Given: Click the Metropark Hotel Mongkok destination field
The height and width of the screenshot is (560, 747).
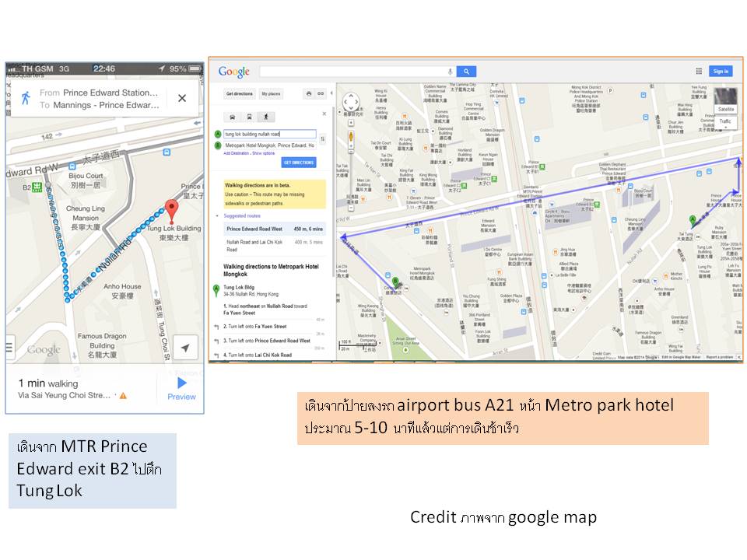Looking at the screenshot, I should (270, 145).
